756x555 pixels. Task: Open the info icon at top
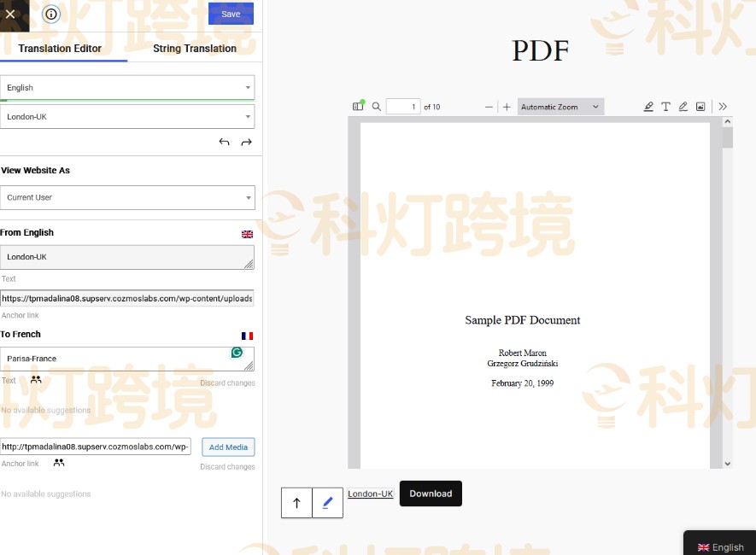(51, 15)
